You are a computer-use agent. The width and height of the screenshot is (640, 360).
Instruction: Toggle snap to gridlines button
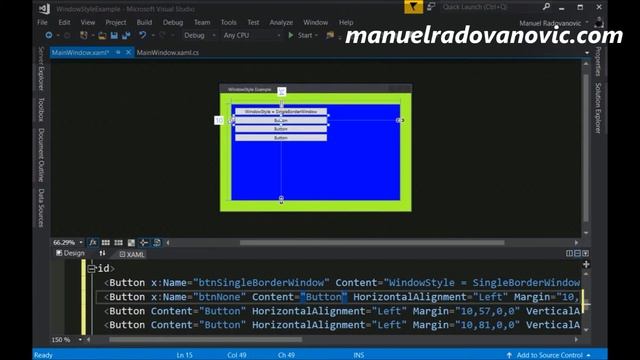[118, 243]
